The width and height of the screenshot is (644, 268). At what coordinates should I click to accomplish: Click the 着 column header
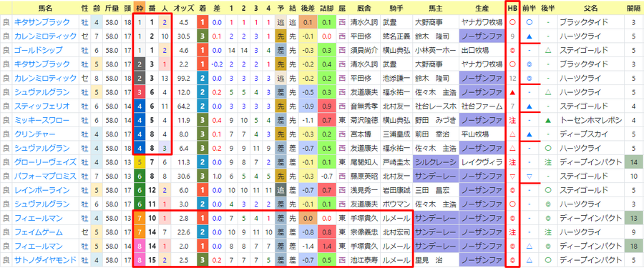pyautogui.click(x=203, y=8)
